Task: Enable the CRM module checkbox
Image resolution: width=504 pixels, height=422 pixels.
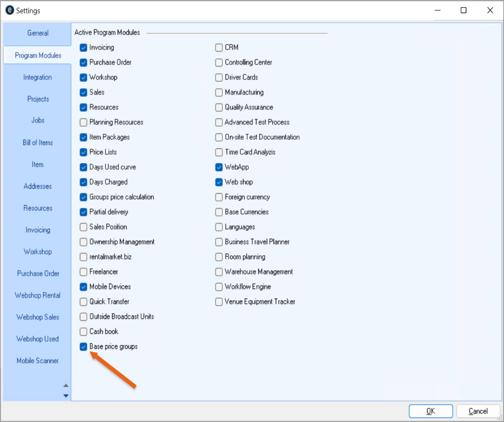Action: tap(219, 48)
